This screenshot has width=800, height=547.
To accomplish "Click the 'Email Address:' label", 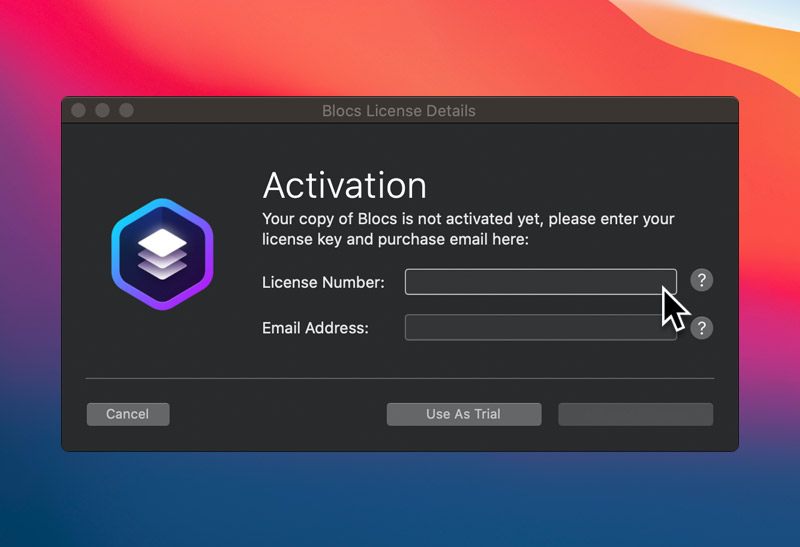I will [315, 328].
